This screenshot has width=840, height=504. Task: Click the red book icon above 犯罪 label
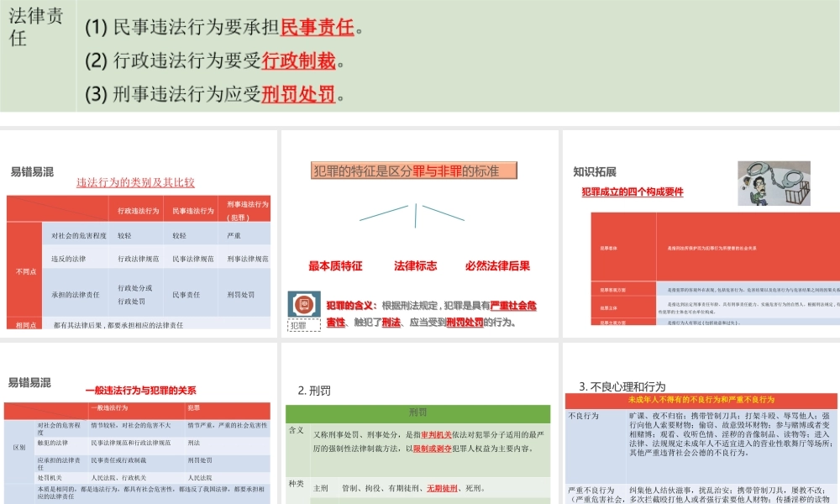pyautogui.click(x=304, y=304)
